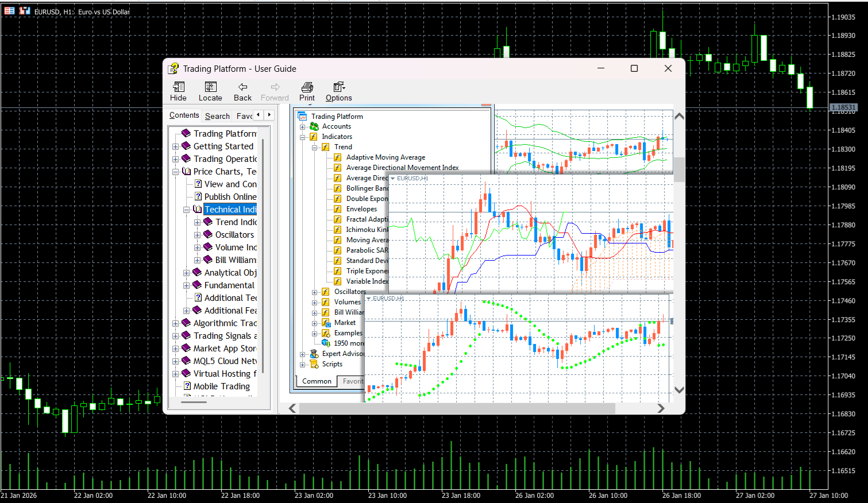Click the Contents tree vertical scrollbar

click(263, 256)
